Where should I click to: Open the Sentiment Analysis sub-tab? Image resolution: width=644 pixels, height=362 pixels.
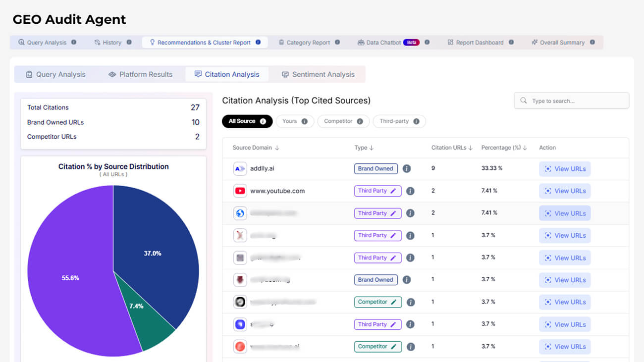click(318, 74)
